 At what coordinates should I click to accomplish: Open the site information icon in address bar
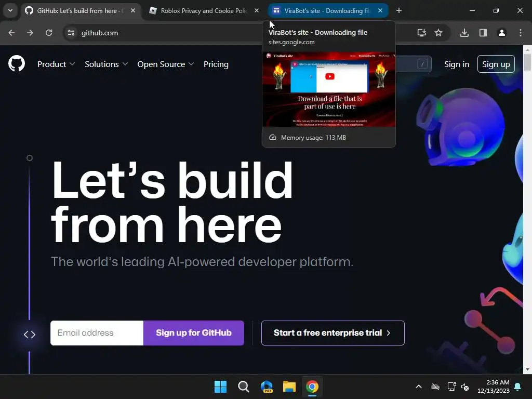(x=71, y=33)
